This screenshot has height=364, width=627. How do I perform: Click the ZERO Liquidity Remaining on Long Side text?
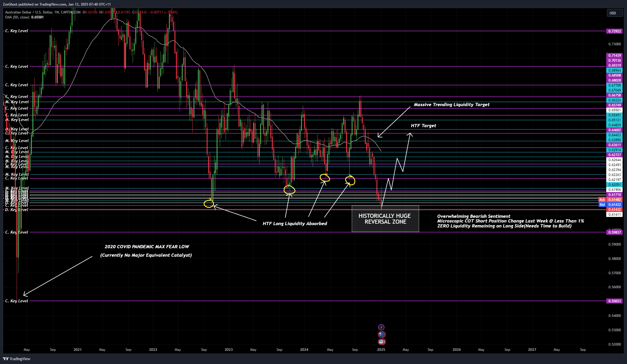[504, 226]
